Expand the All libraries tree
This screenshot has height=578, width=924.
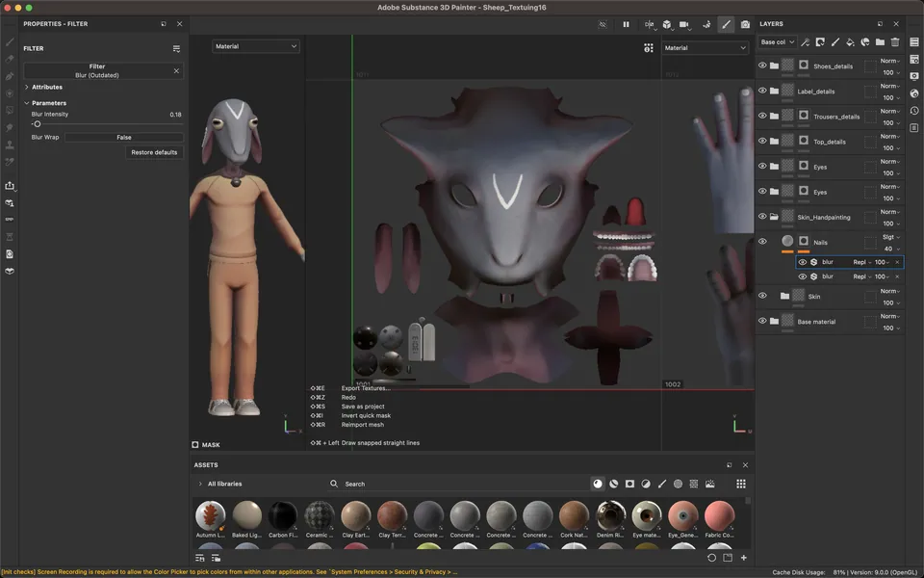coord(200,484)
